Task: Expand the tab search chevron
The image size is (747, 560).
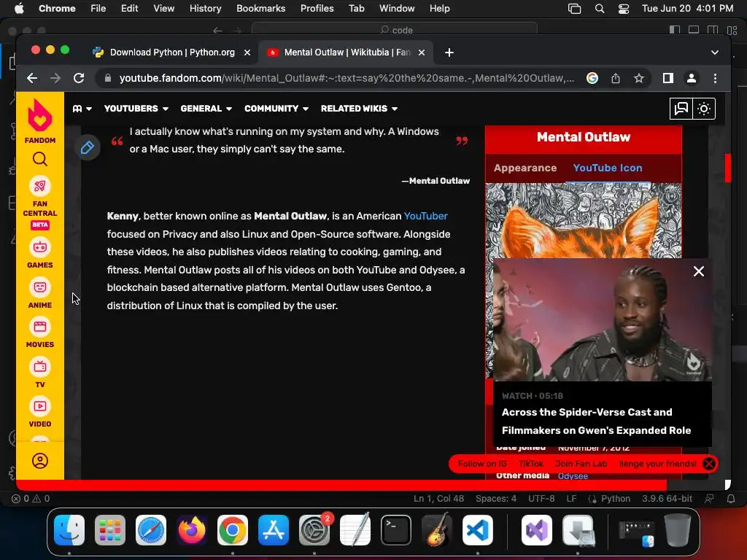Action: [715, 52]
